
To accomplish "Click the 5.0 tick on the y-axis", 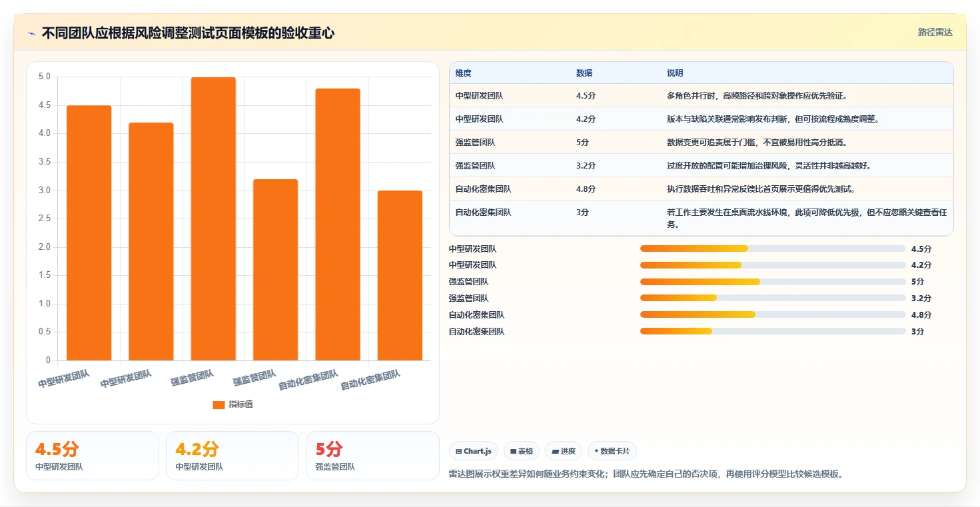I will 45,77.
